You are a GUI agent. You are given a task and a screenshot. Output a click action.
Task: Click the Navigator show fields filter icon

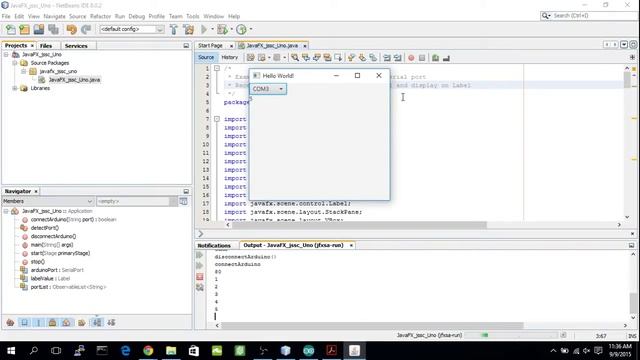point(24,323)
